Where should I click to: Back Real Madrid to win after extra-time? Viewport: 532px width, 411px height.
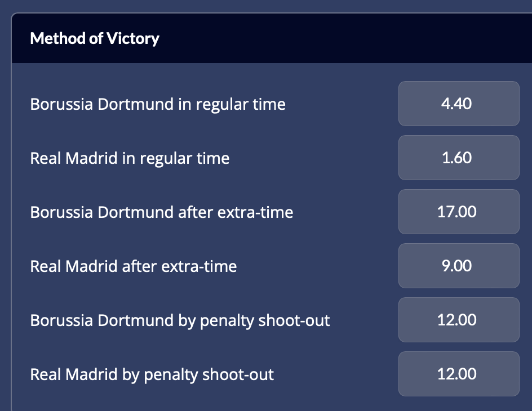[458, 266]
